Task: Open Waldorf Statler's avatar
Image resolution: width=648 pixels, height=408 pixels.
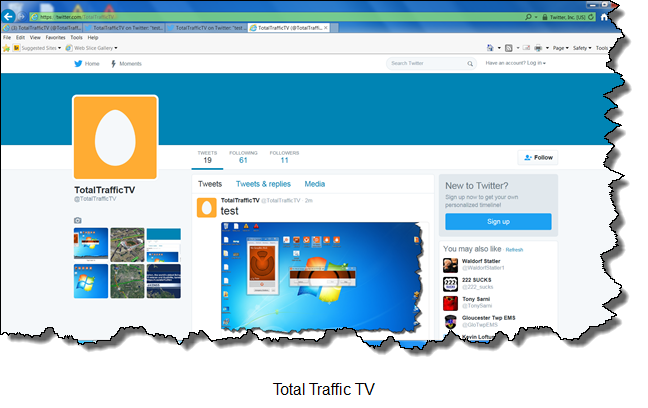Action: (x=450, y=265)
